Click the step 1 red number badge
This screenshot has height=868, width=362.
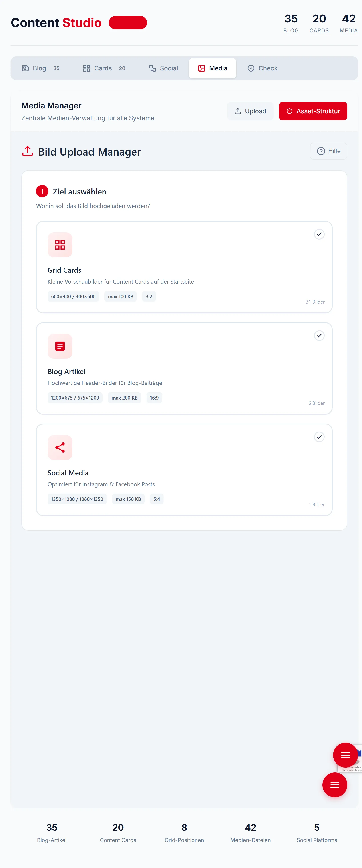coord(42,191)
